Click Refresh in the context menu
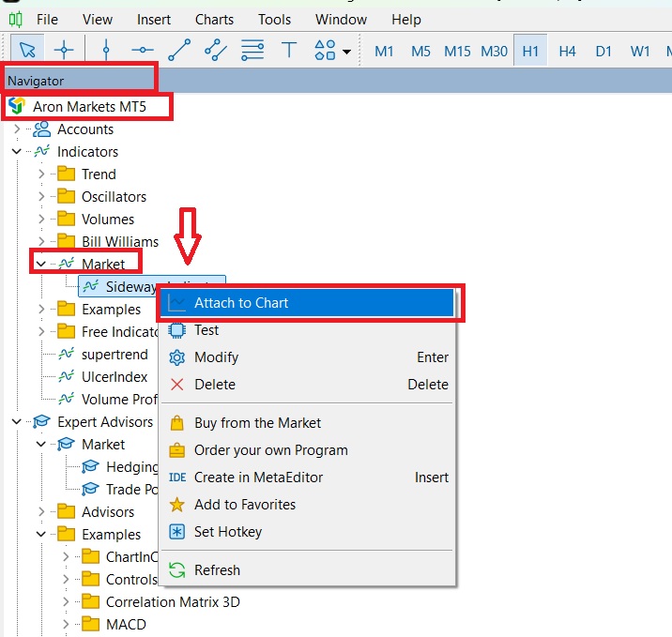 pyautogui.click(x=217, y=570)
